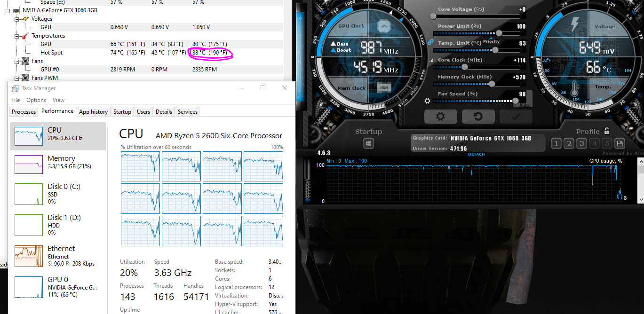Click DETACH link under the graphics card info

pyautogui.click(x=476, y=154)
